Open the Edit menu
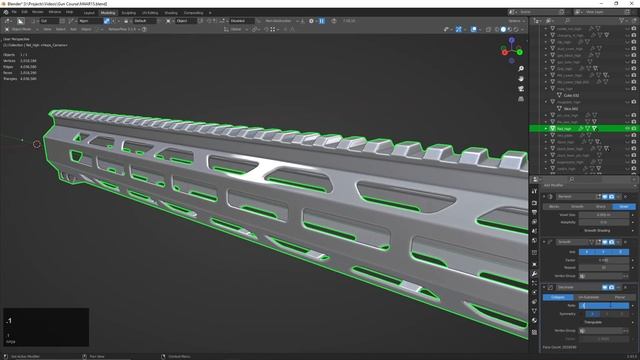This screenshot has width=640, height=360. [x=24, y=12]
